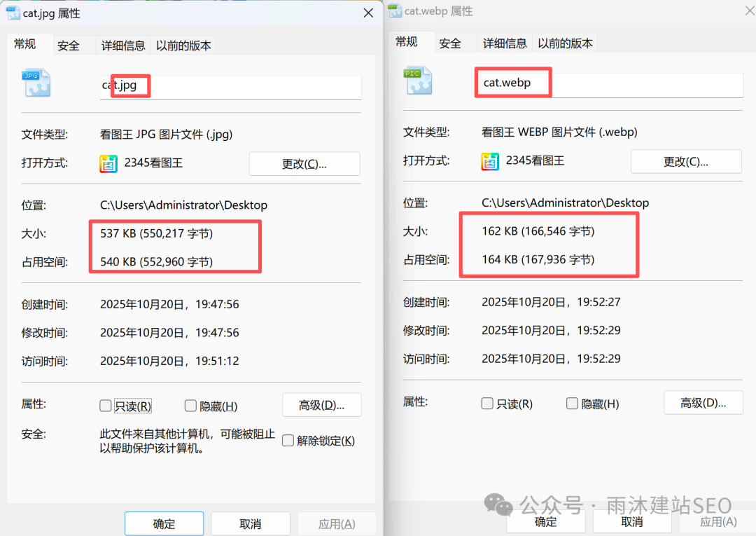The image size is (756, 536).
Task: Click the cat.jpg 属性 title bar icon
Action: tap(13, 13)
